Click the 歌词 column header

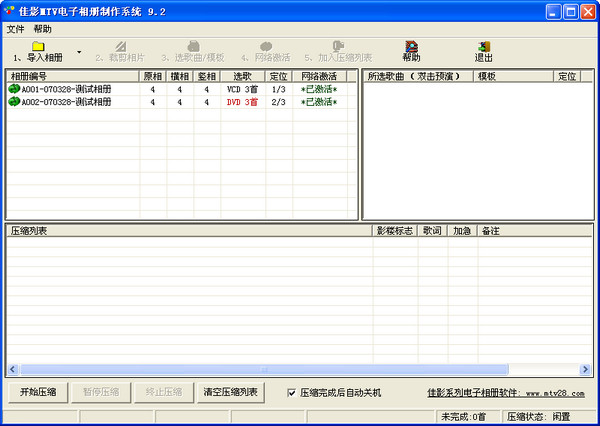(432, 231)
